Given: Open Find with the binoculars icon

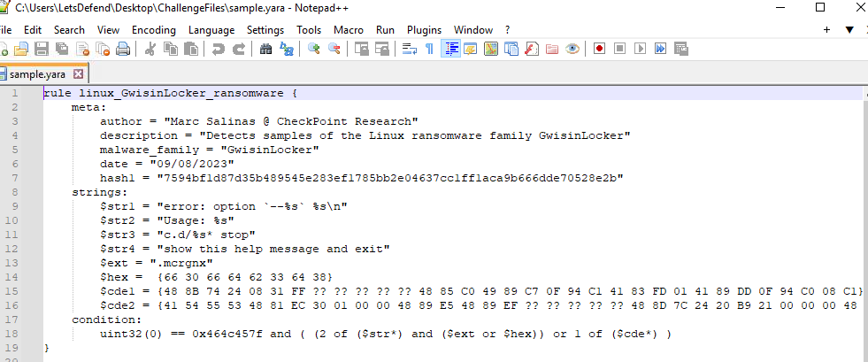Looking at the screenshot, I should [265, 50].
